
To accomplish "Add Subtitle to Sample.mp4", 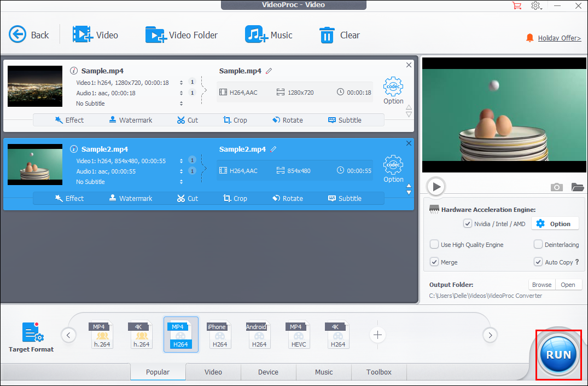I will coord(345,120).
